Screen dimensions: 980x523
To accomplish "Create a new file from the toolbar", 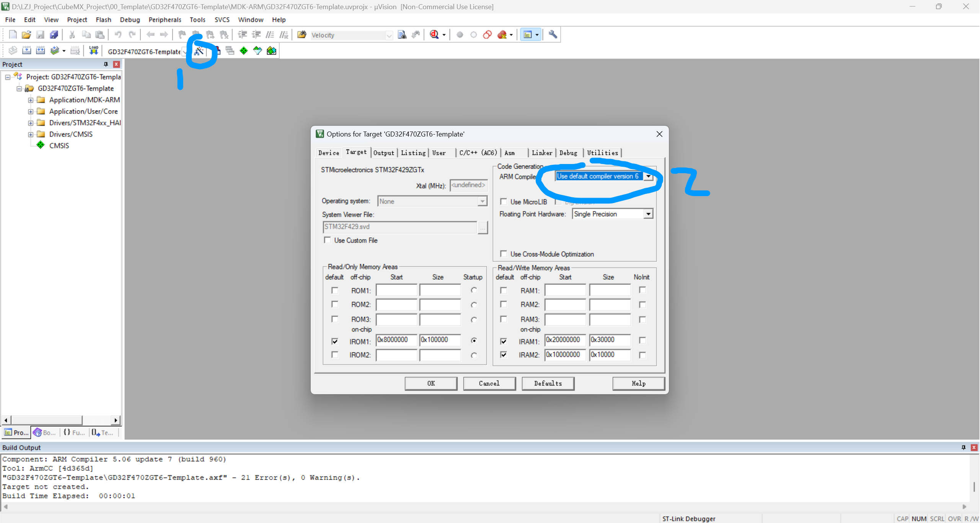I will click(x=13, y=35).
